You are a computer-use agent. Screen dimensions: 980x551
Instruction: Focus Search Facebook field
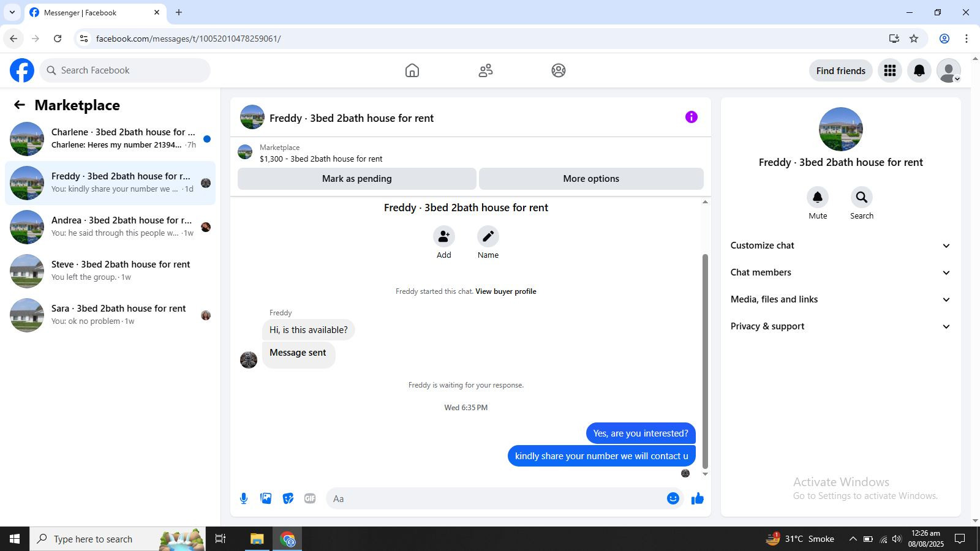[125, 70]
